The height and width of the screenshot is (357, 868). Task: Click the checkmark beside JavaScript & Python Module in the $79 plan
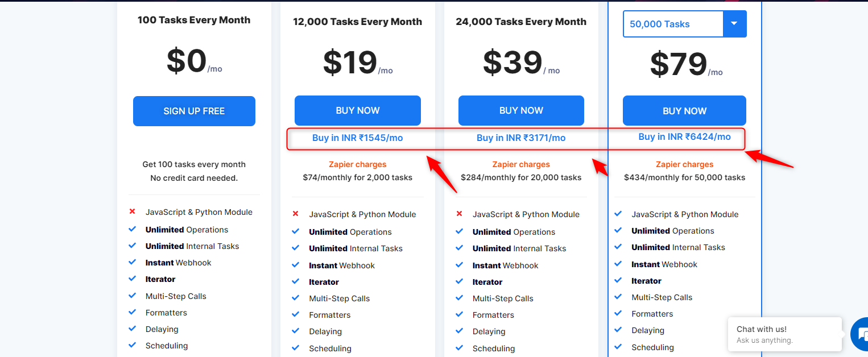(618, 214)
